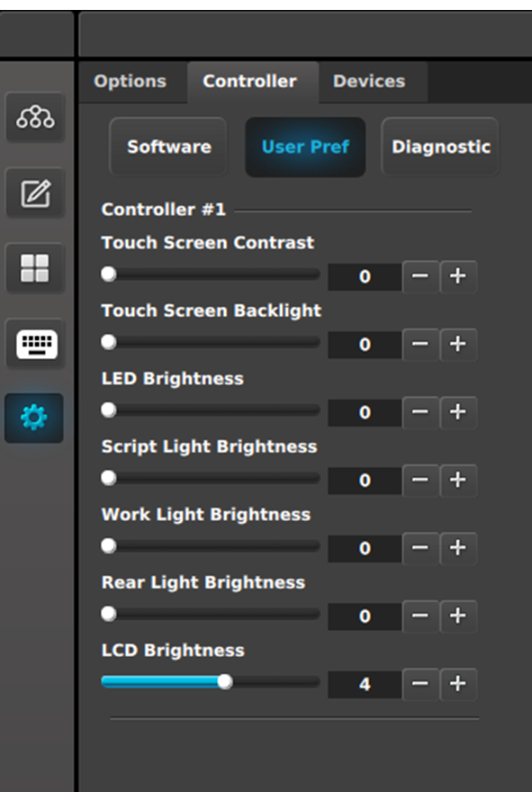Increase LED Brightness with plus button
532x792 pixels.
click(458, 412)
